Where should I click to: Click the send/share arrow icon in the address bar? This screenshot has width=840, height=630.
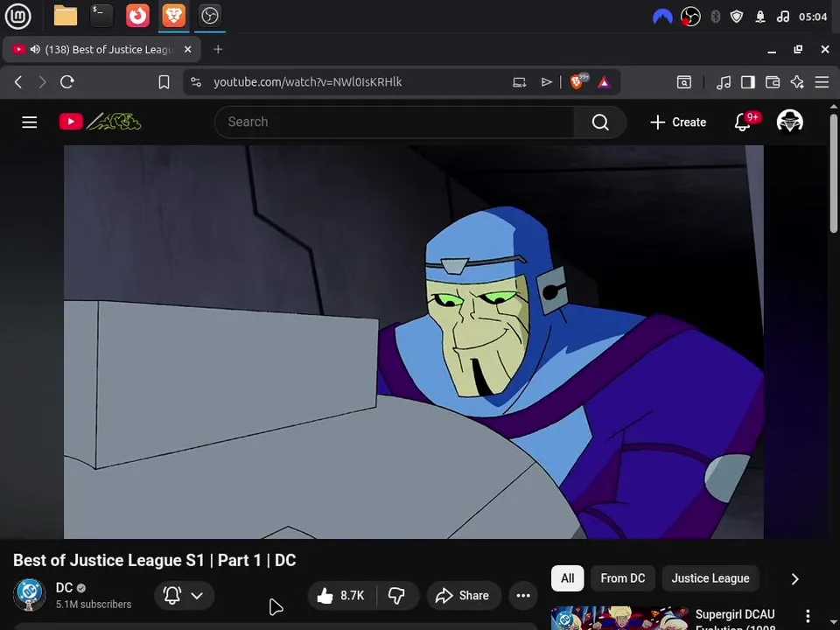(546, 82)
